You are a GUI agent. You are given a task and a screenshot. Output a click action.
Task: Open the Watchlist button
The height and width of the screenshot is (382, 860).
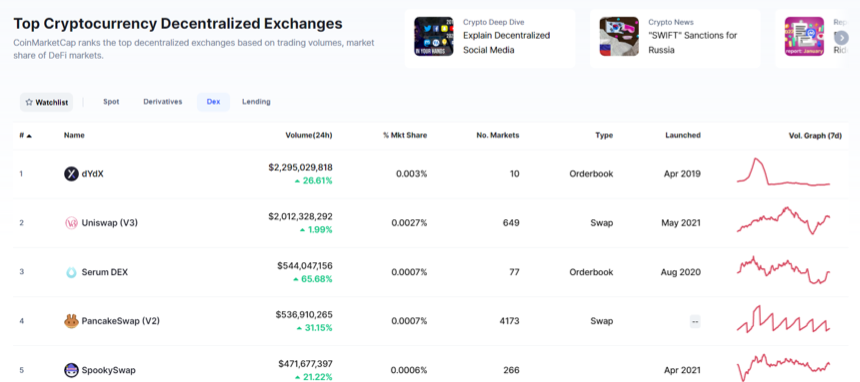(x=47, y=102)
